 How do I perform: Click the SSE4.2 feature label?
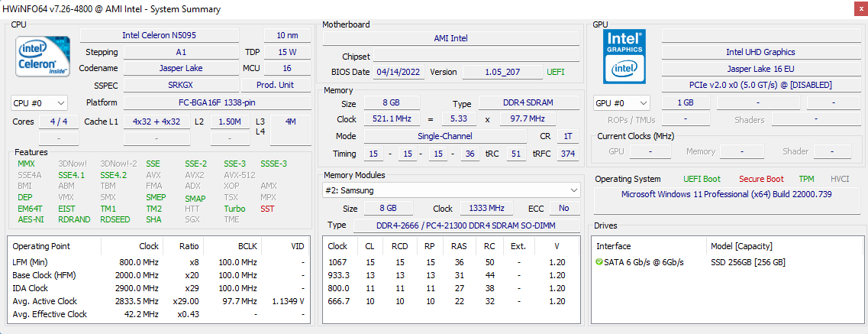[x=114, y=175]
